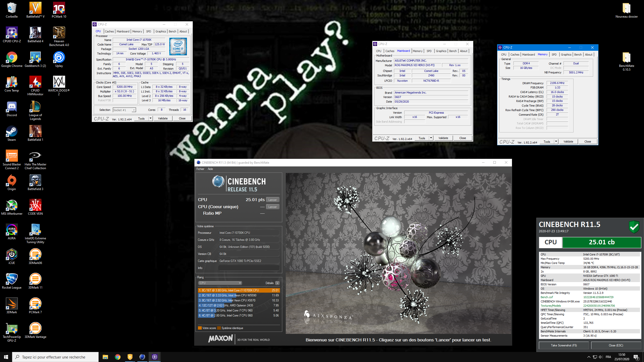Screen dimensions: 644x362
Task: Open Graphics tab in Mainboard CPU-Z window
Action: (441, 51)
